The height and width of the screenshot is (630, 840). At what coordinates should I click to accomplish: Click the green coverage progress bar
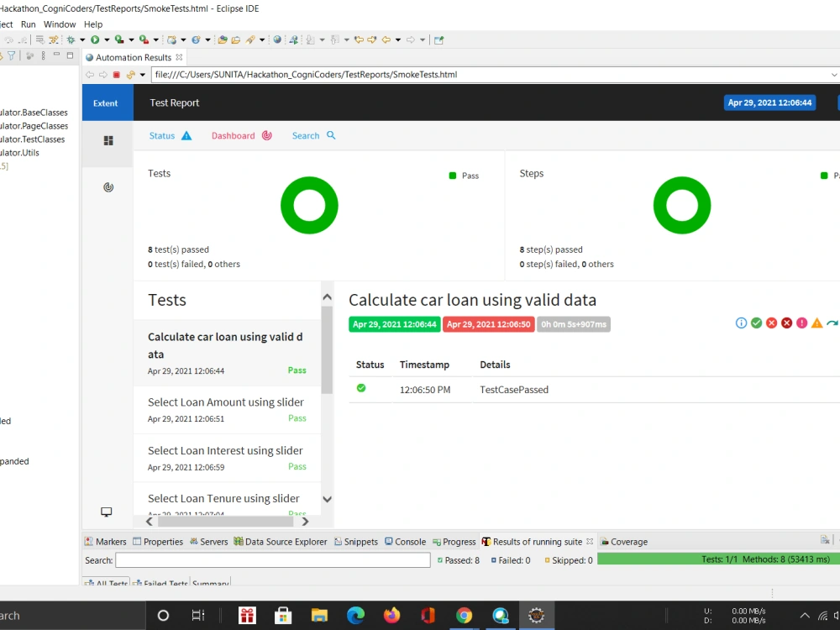coord(714,559)
